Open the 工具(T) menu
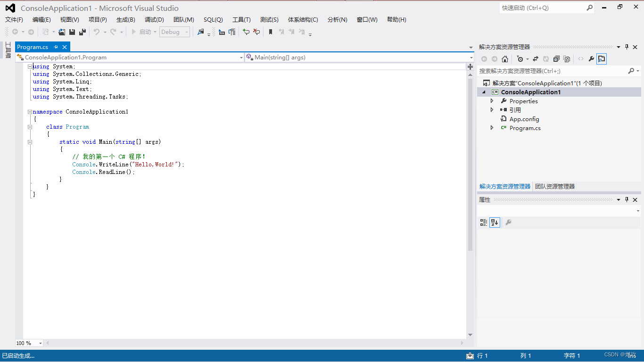This screenshot has height=362, width=644. pyautogui.click(x=241, y=20)
